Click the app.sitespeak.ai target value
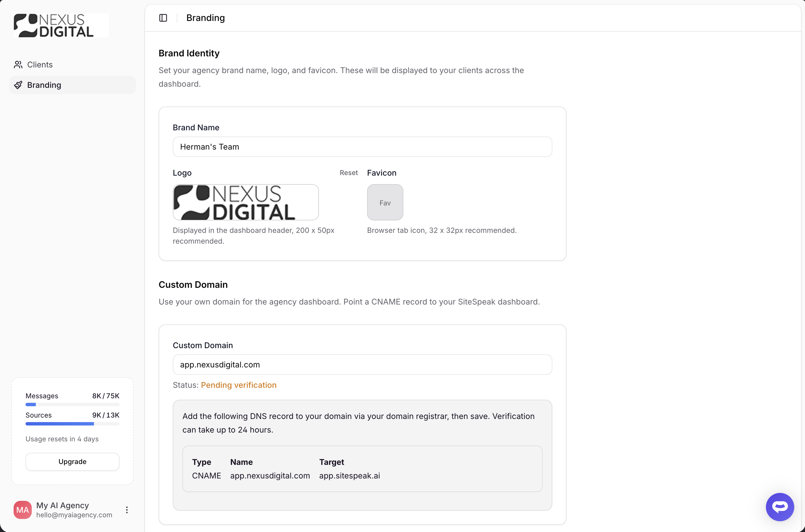Image resolution: width=805 pixels, height=532 pixels. pos(350,476)
